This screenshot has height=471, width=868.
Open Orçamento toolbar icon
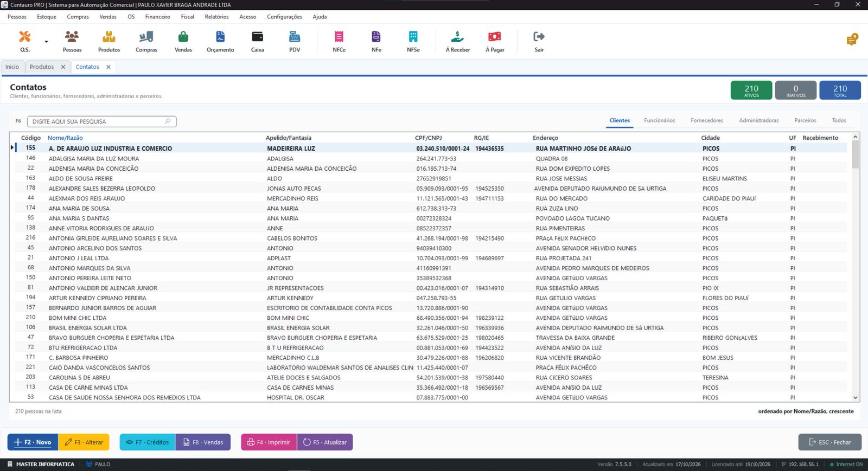[x=220, y=41]
